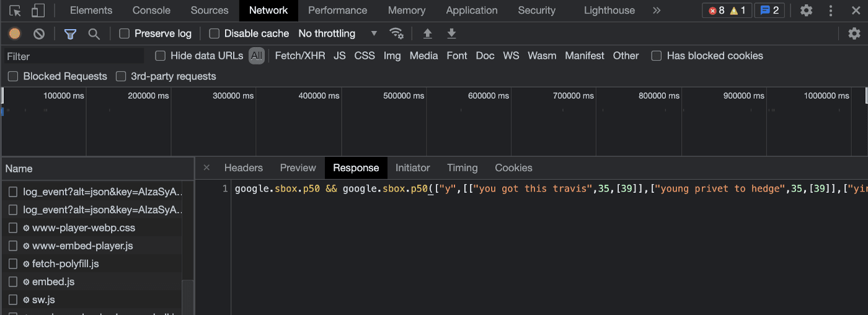Toggle the network filter funnel icon
This screenshot has width=868, height=315.
coord(70,33)
